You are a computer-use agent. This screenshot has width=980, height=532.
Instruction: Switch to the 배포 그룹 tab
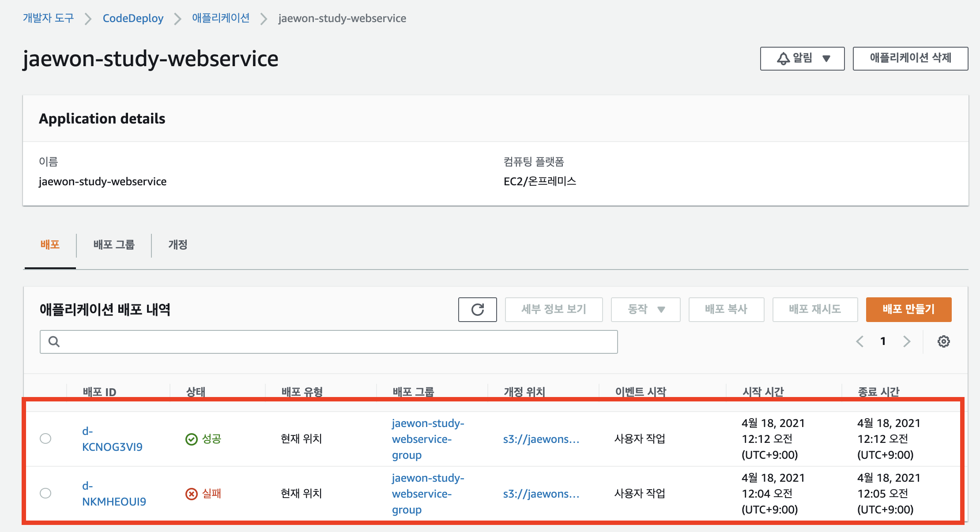pyautogui.click(x=113, y=245)
